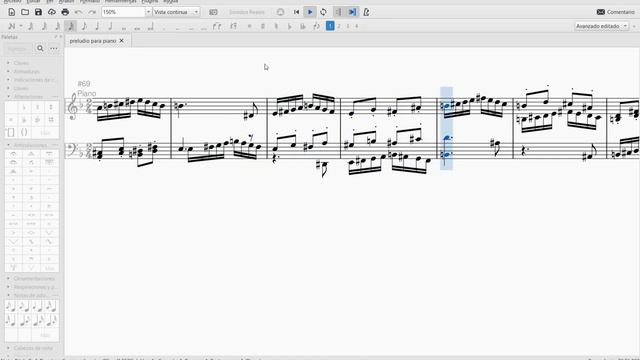Click Más in Notas de adorno palette

pos(45,336)
